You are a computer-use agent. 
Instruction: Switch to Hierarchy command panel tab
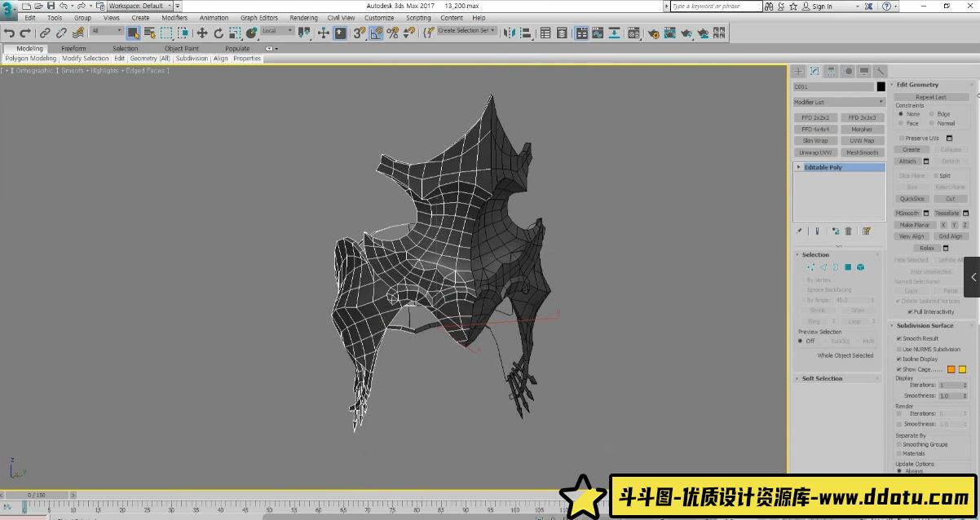click(831, 71)
